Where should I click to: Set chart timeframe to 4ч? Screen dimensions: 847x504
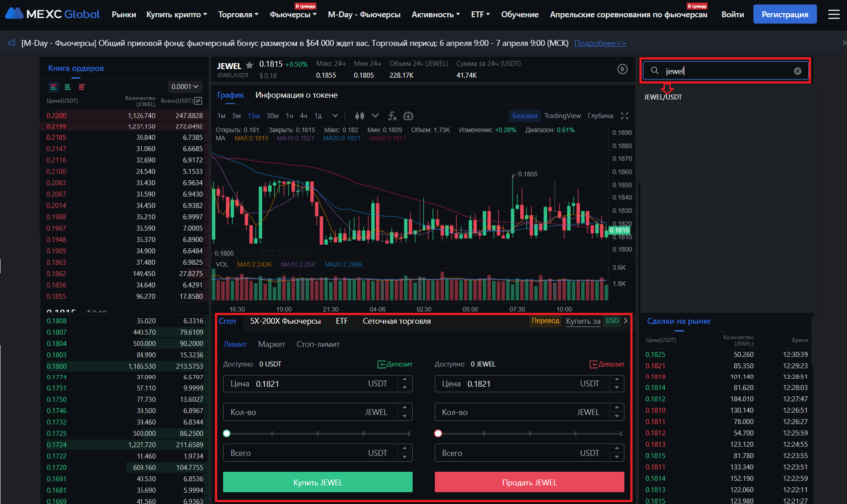coord(303,116)
